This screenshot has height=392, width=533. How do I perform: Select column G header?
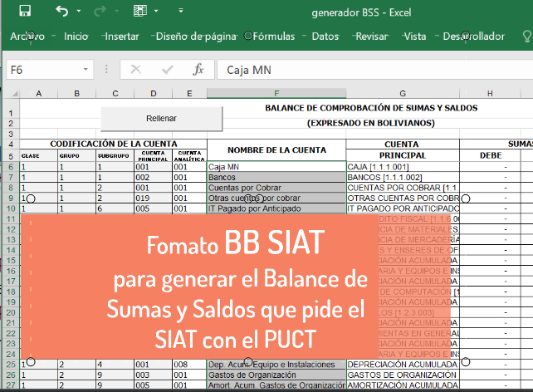[402, 93]
